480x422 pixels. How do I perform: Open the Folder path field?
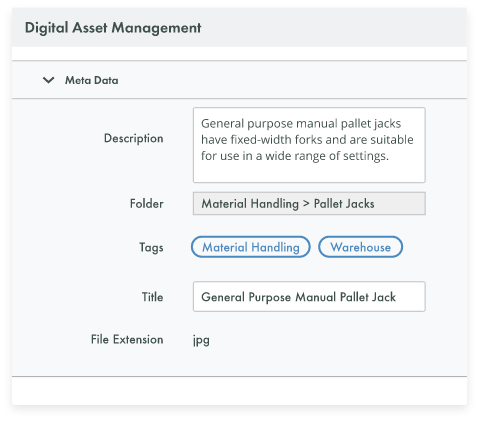point(309,203)
